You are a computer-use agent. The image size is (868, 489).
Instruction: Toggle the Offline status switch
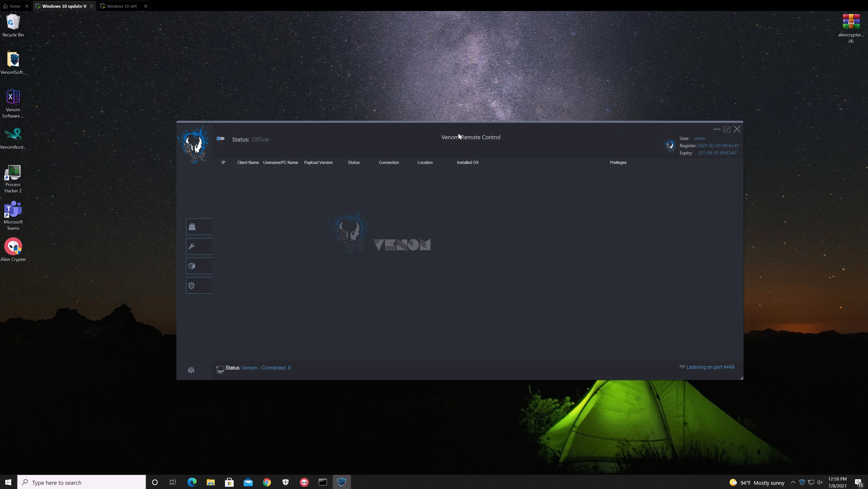(220, 138)
